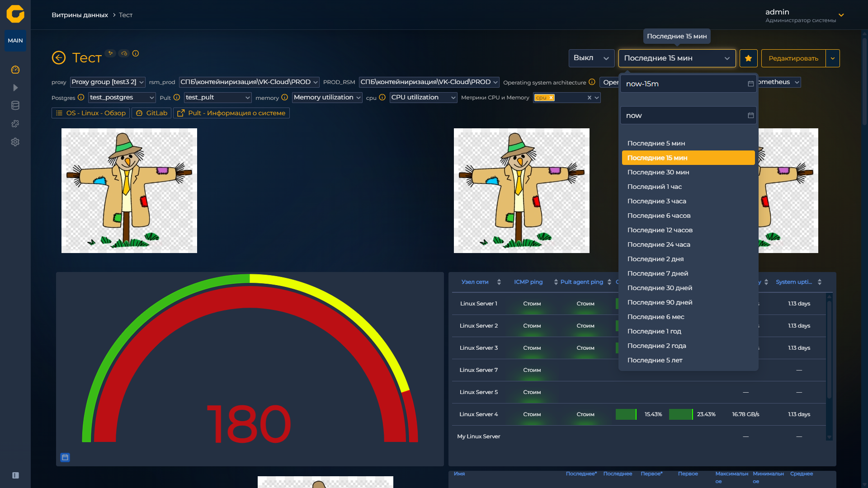Show dashboard info icon beside Тест title

tap(136, 53)
